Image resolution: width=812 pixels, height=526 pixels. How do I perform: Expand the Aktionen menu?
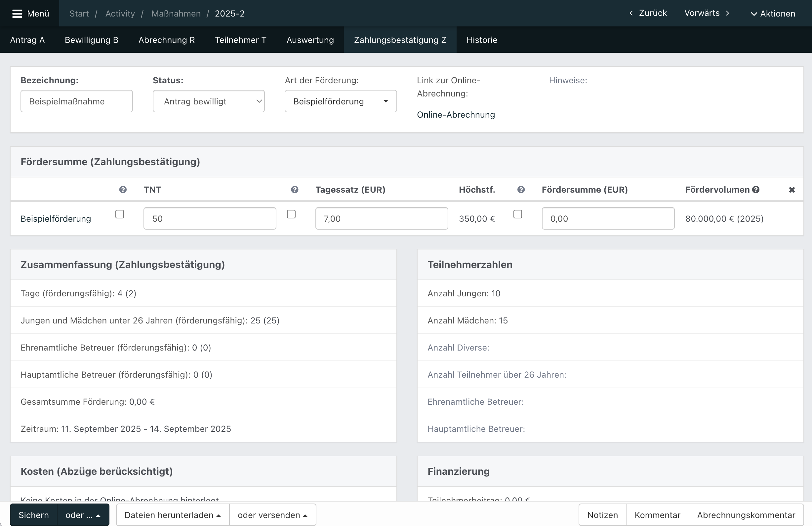point(773,14)
